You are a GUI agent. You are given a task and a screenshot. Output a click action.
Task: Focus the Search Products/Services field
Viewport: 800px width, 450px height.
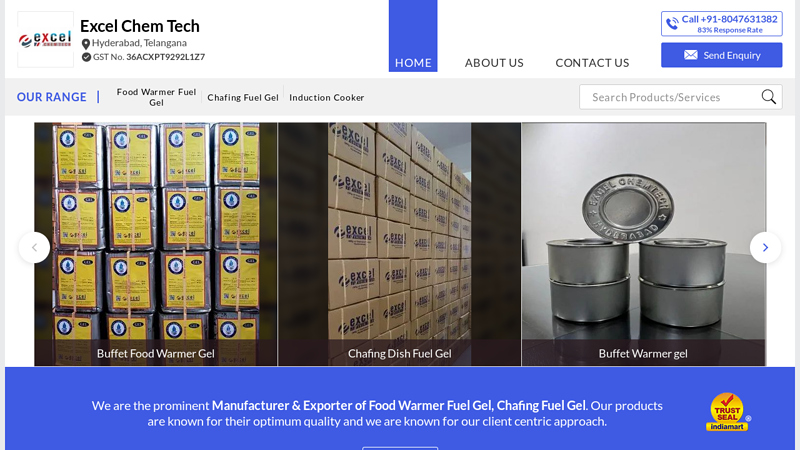pyautogui.click(x=669, y=97)
